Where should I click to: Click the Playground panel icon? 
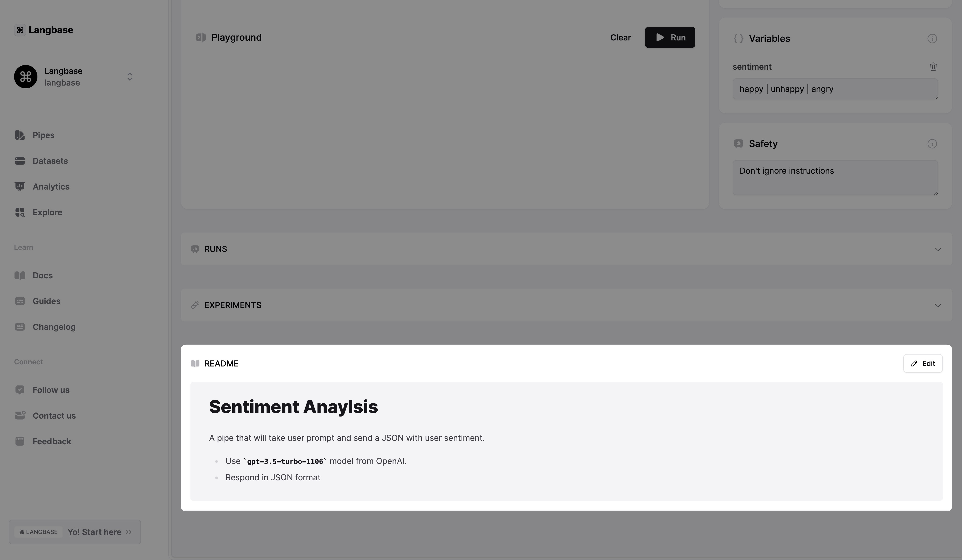pos(201,37)
